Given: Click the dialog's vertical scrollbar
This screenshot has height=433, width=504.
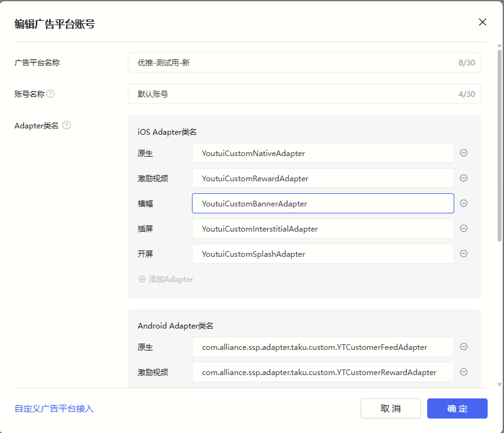Looking at the screenshot, I should [x=499, y=145].
